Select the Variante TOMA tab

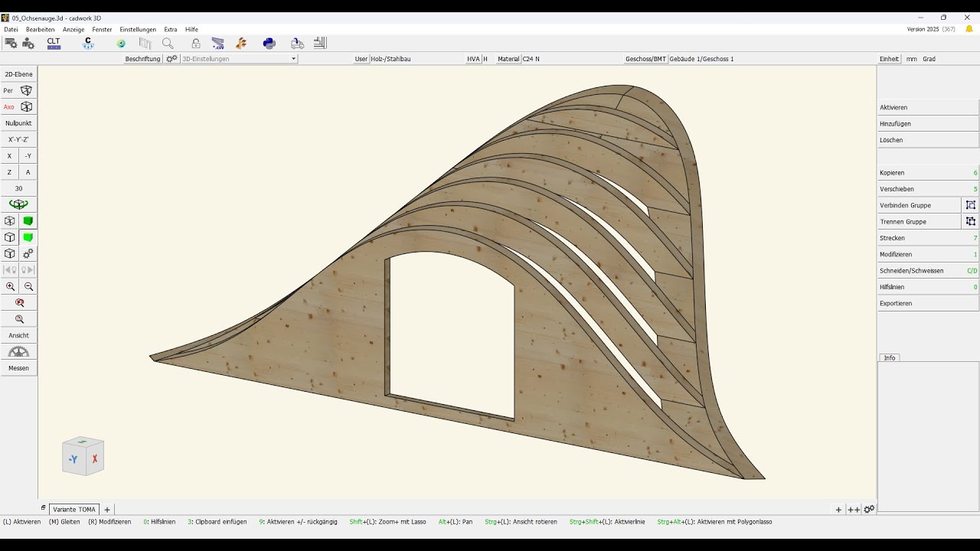(x=74, y=509)
